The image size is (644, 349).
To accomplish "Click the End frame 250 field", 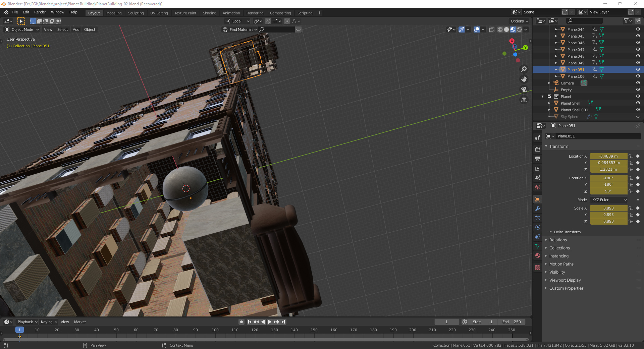I will 512,322.
